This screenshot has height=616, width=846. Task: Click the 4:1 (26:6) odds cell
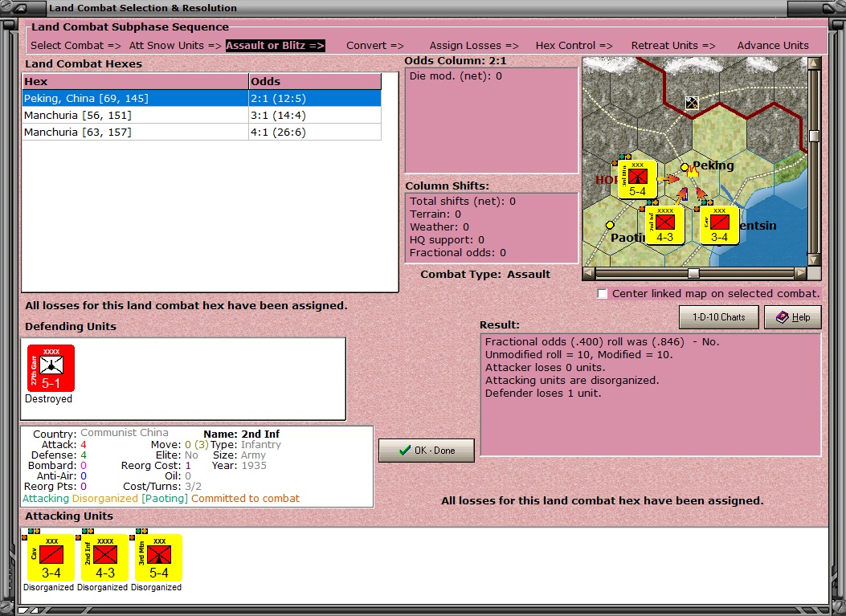[x=315, y=133]
